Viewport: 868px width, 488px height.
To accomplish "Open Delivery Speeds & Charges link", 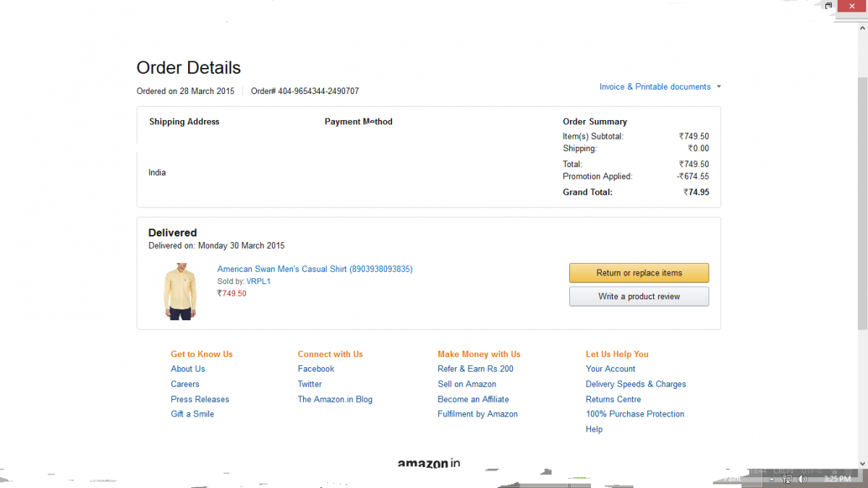I will [636, 384].
